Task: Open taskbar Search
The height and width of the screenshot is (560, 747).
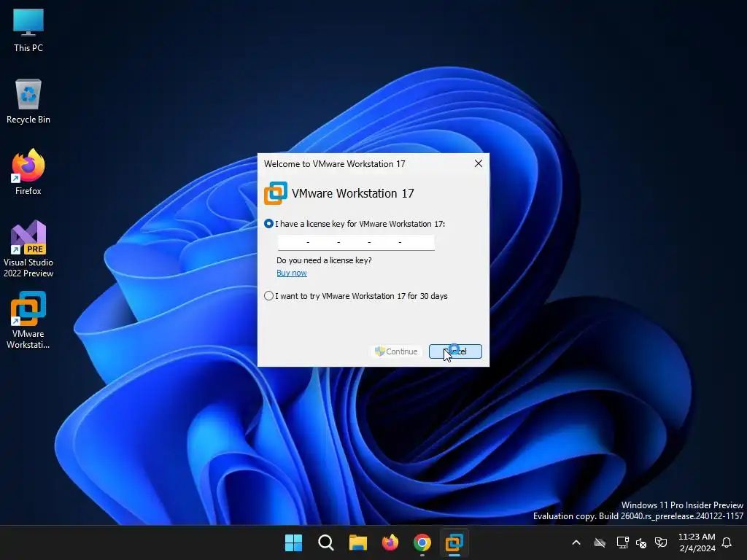Action: 326,542
